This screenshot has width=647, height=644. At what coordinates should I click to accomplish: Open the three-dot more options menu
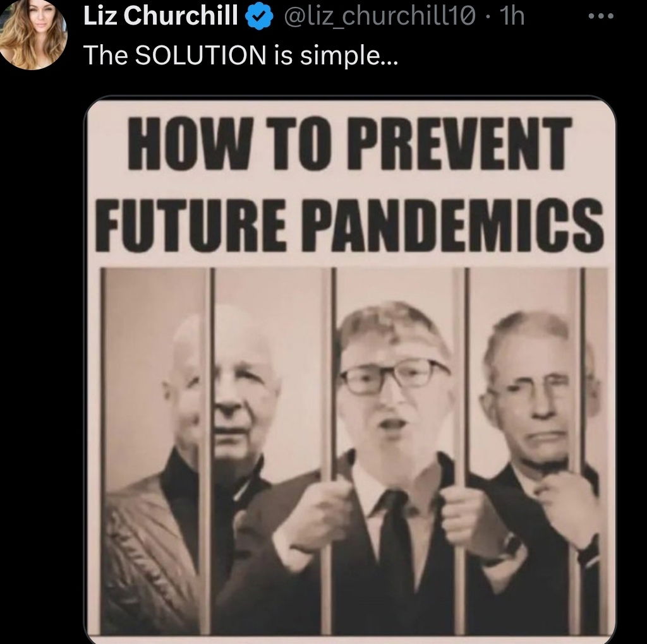601,16
